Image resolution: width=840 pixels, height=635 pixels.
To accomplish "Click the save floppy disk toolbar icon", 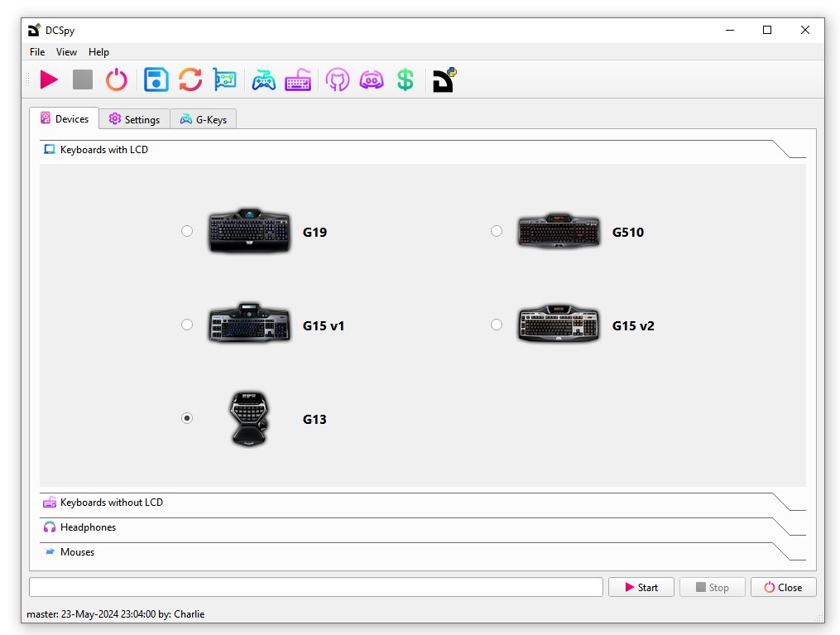I will [x=156, y=80].
